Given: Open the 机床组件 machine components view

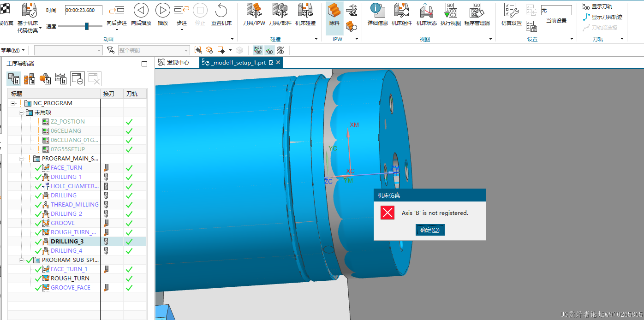Looking at the screenshot, I should [401, 10].
